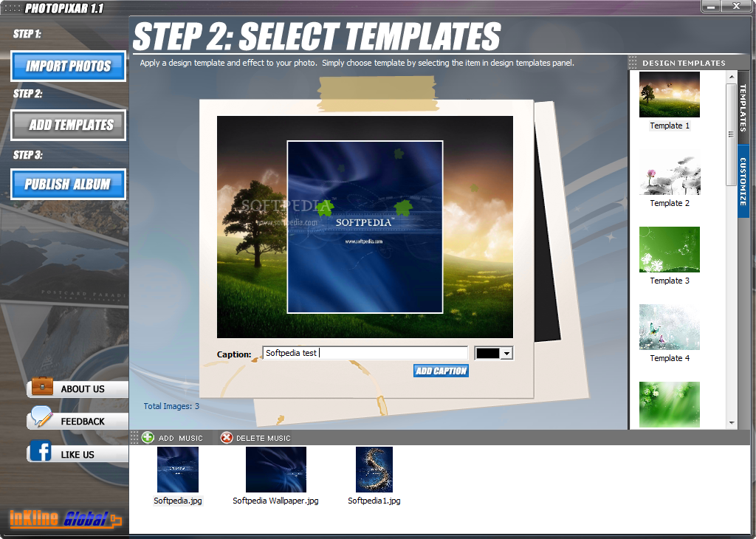Viewport: 756px width, 539px height.
Task: Select the Softpedia Wallpaper.jpg thumbnail
Action: click(x=276, y=470)
